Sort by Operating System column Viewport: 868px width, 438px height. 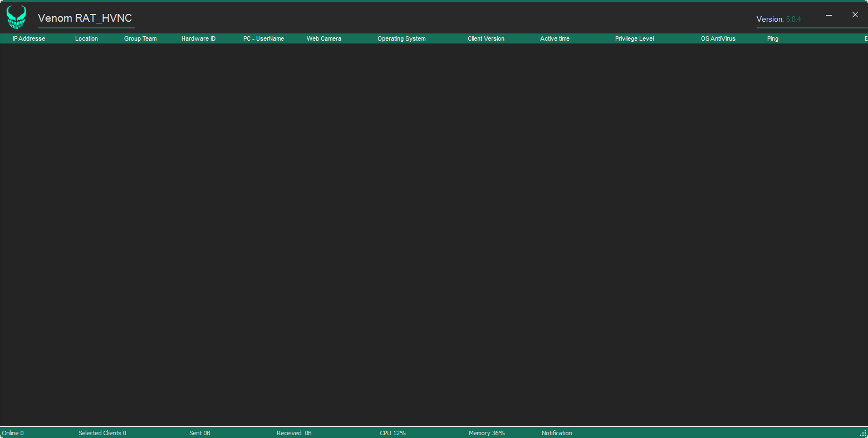pyautogui.click(x=401, y=38)
